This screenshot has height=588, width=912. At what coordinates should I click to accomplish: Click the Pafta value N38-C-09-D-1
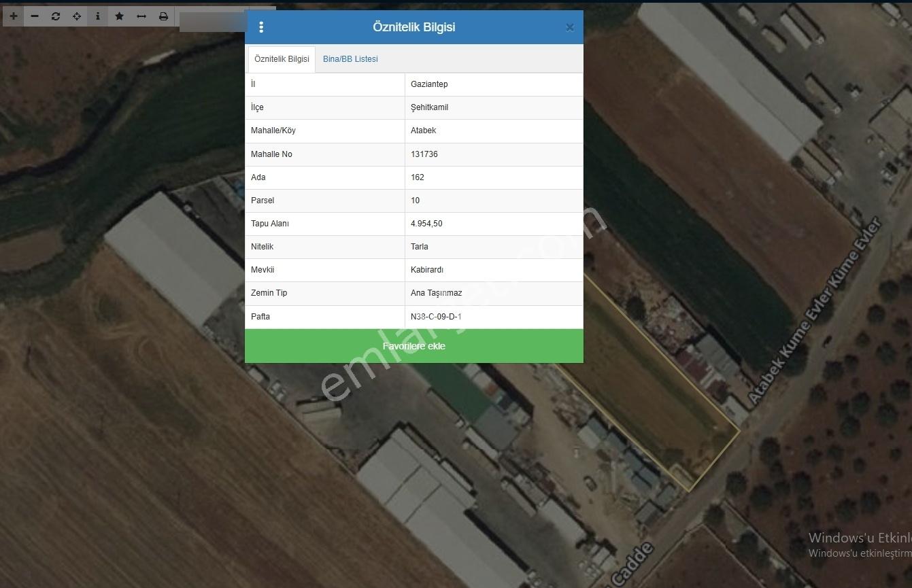(436, 317)
